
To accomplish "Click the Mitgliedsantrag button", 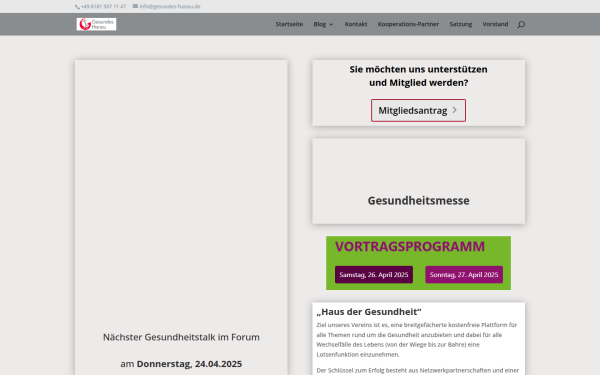I will (x=418, y=111).
